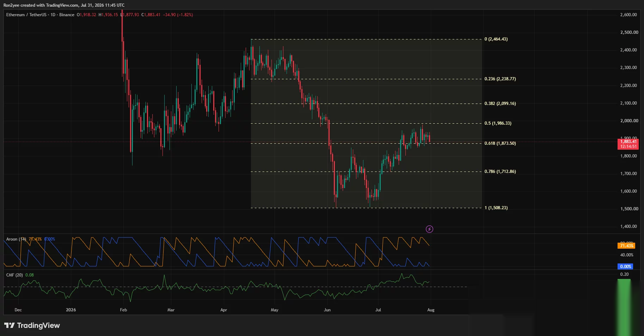
Task: Click the Aroon (14) indicator label
Action: (16, 239)
